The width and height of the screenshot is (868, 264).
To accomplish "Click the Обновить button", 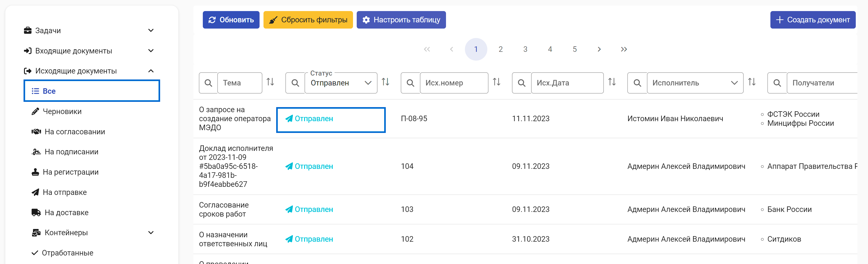I will point(231,20).
